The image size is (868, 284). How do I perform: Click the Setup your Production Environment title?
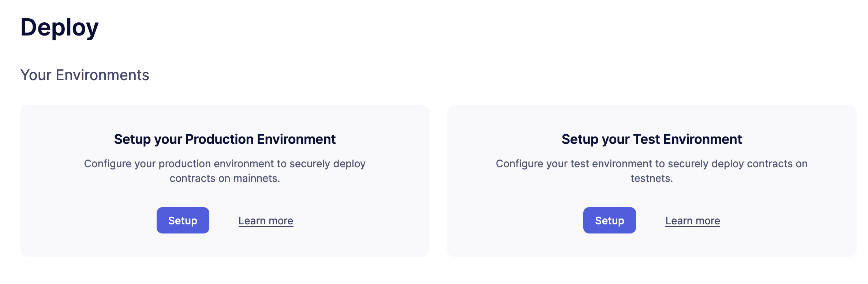click(x=225, y=139)
